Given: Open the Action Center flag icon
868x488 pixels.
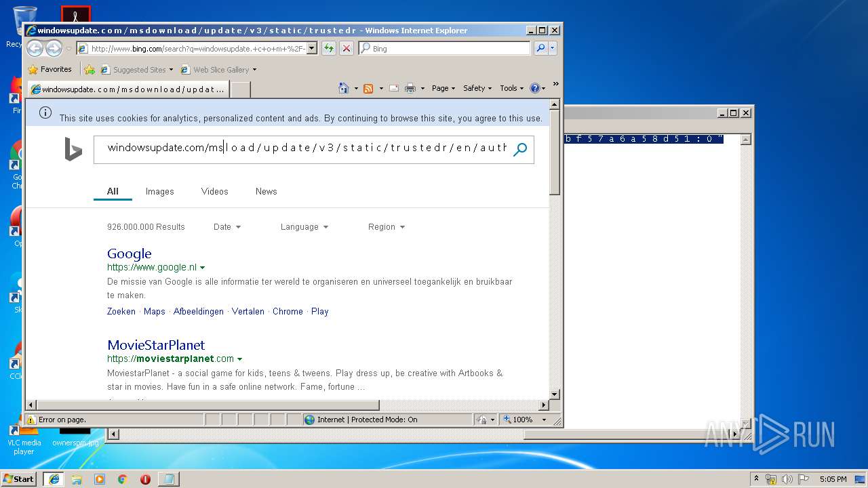Looking at the screenshot, I should click(x=804, y=479).
